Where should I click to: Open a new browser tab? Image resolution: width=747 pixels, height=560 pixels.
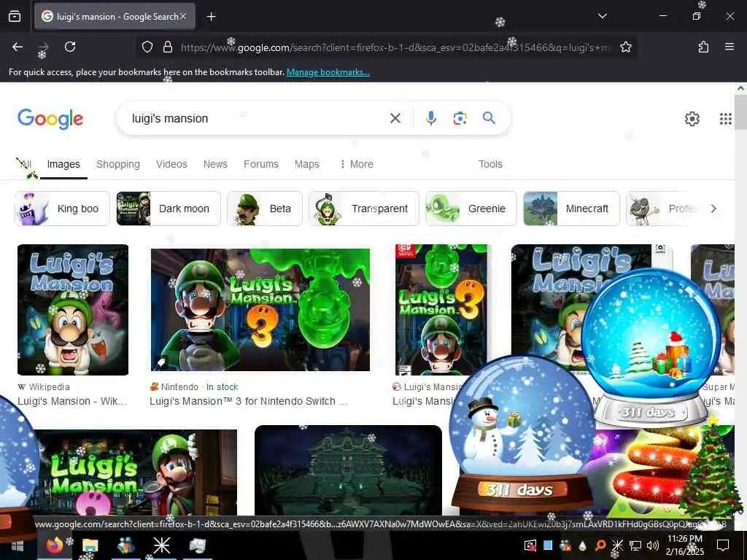pos(211,17)
